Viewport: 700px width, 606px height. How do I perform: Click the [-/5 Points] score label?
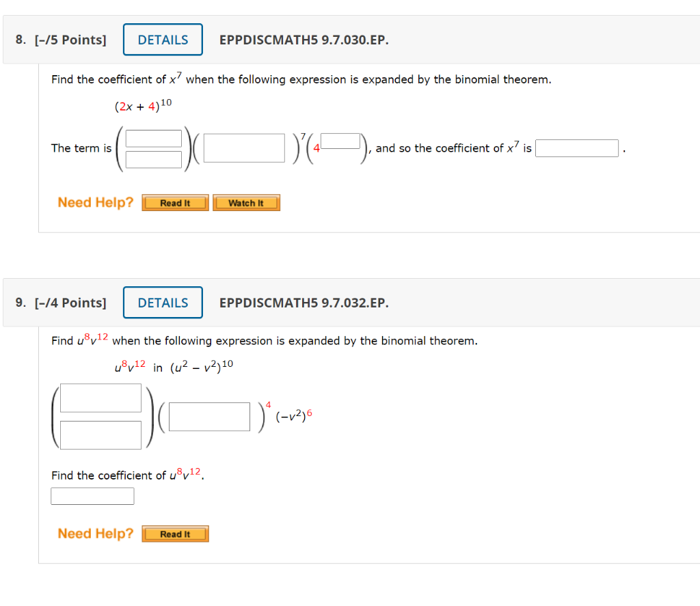click(69, 40)
